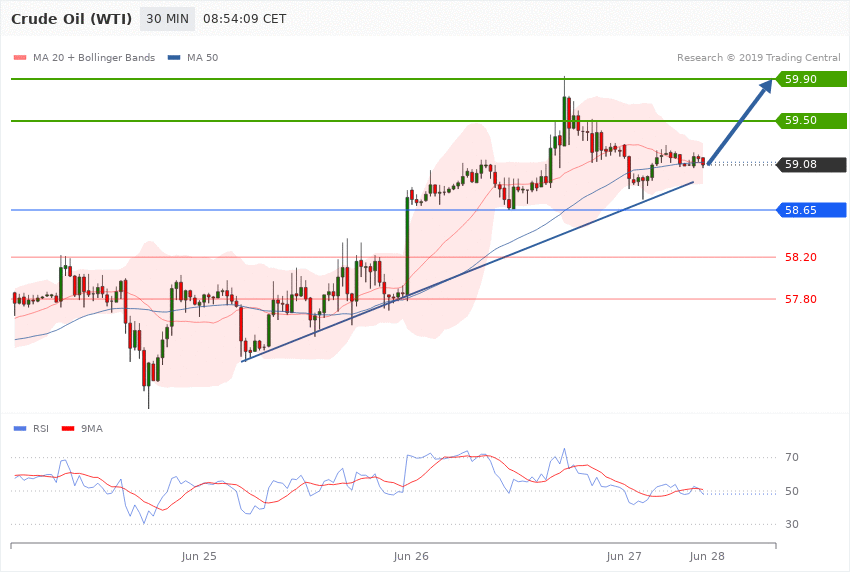Click the RSI 30 level label
This screenshot has height=576, width=850.
792,525
